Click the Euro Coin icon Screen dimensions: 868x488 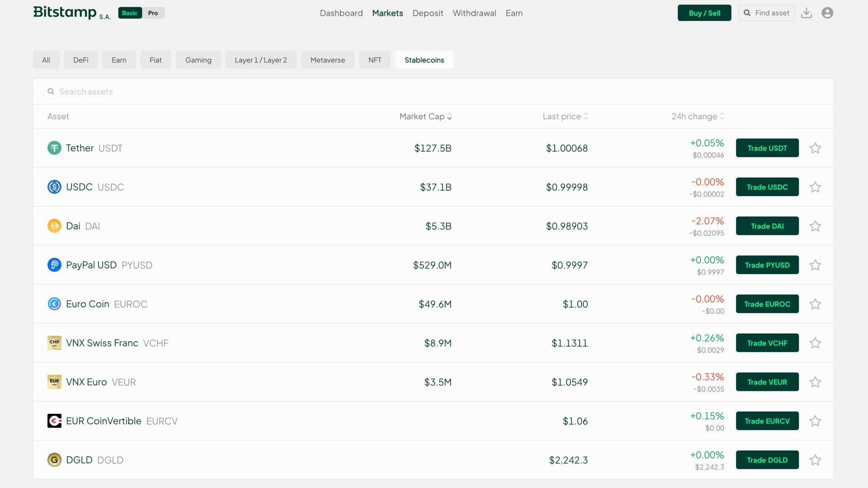pos(54,304)
